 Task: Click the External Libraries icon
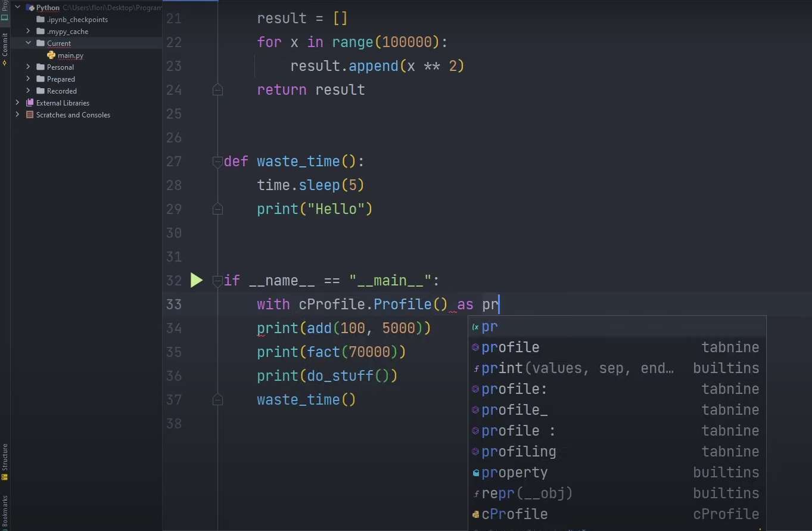[x=30, y=103]
